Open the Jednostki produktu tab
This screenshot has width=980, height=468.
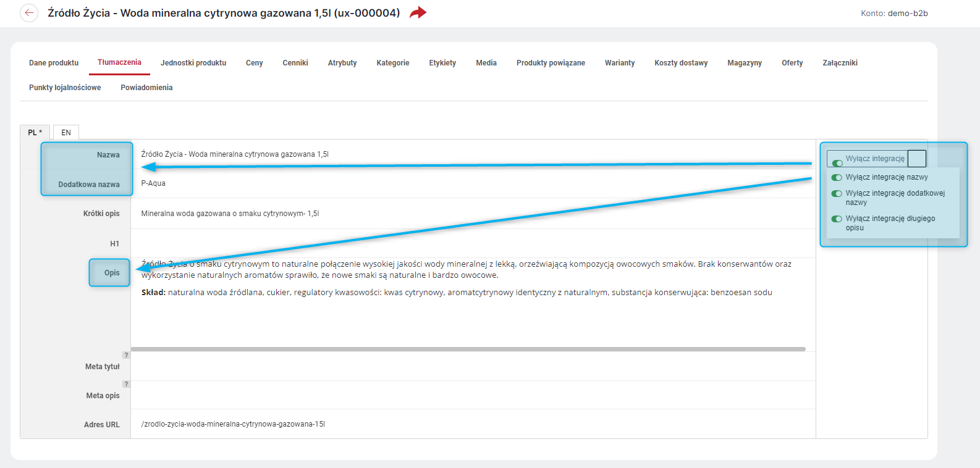[x=193, y=63]
